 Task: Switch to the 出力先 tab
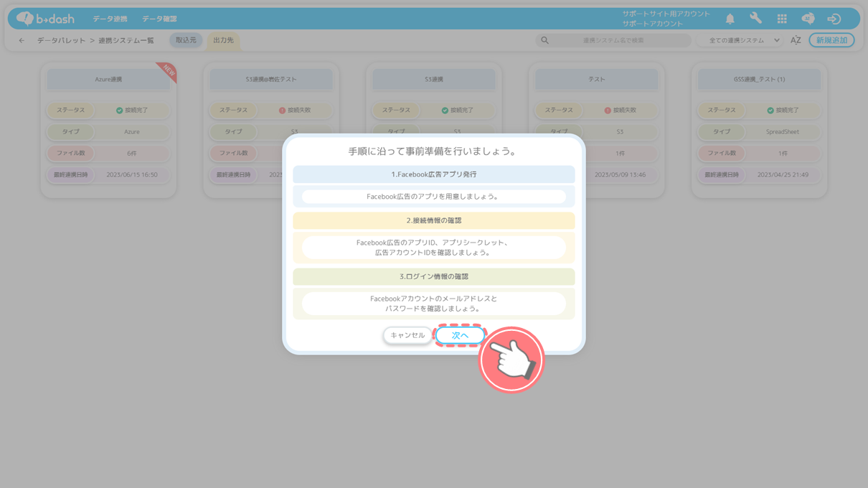[223, 40]
